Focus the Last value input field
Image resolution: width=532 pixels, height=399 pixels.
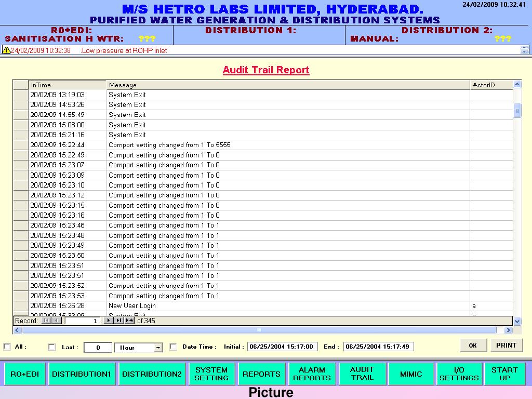tap(98, 348)
